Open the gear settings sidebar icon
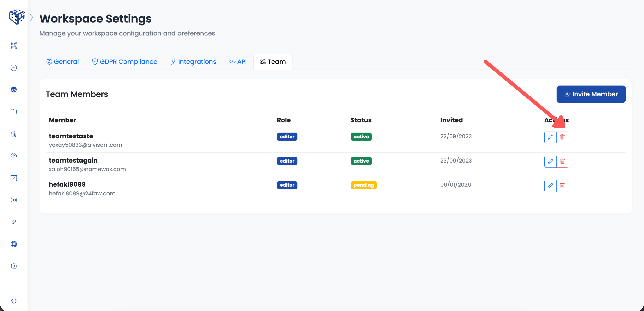Viewport: 644px width, 311px height. point(14,266)
